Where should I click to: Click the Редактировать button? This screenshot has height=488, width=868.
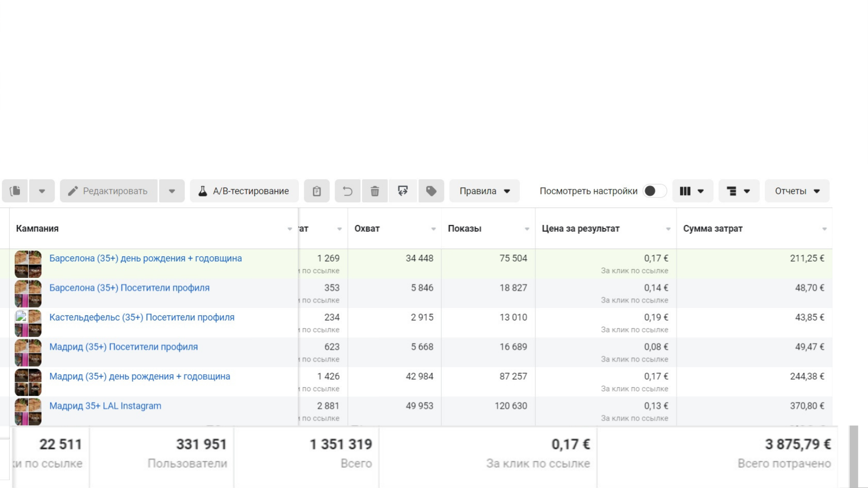(x=108, y=191)
